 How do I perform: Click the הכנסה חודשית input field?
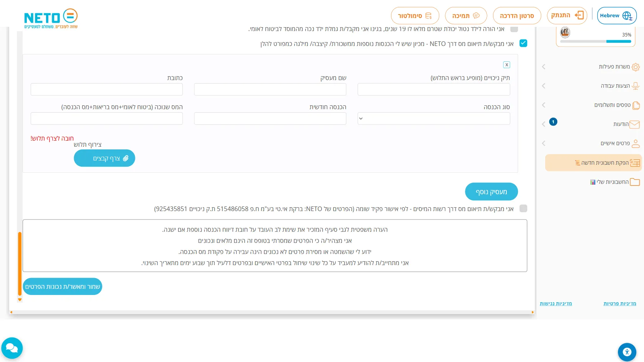coord(270,118)
